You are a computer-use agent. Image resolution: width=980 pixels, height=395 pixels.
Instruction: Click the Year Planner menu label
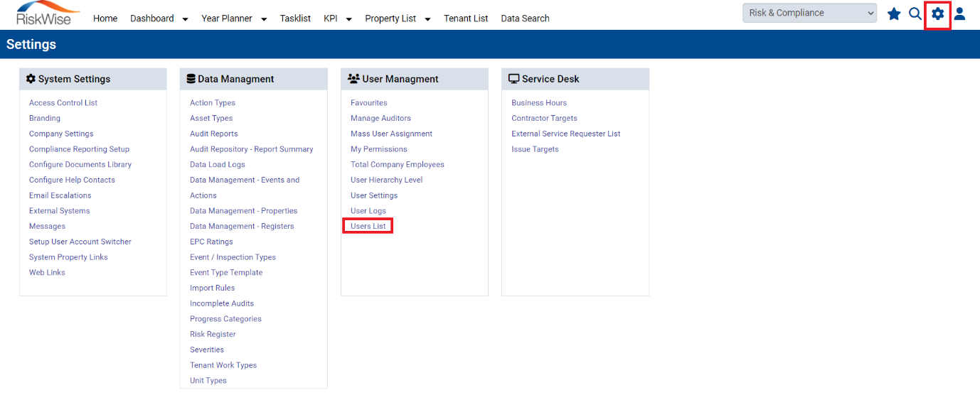click(227, 18)
